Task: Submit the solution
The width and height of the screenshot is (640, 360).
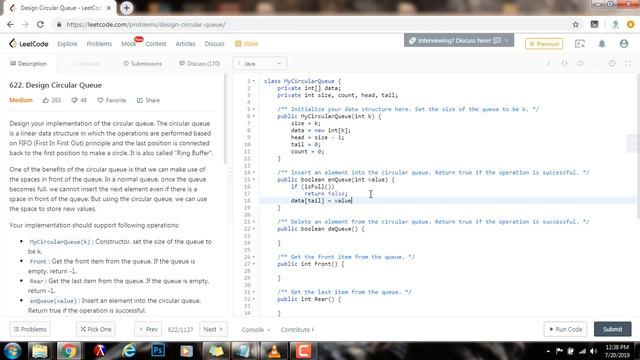Action: point(612,329)
